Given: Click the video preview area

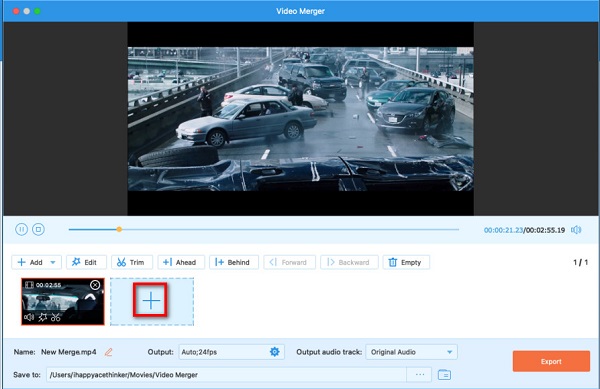Looking at the screenshot, I should pyautogui.click(x=300, y=119).
